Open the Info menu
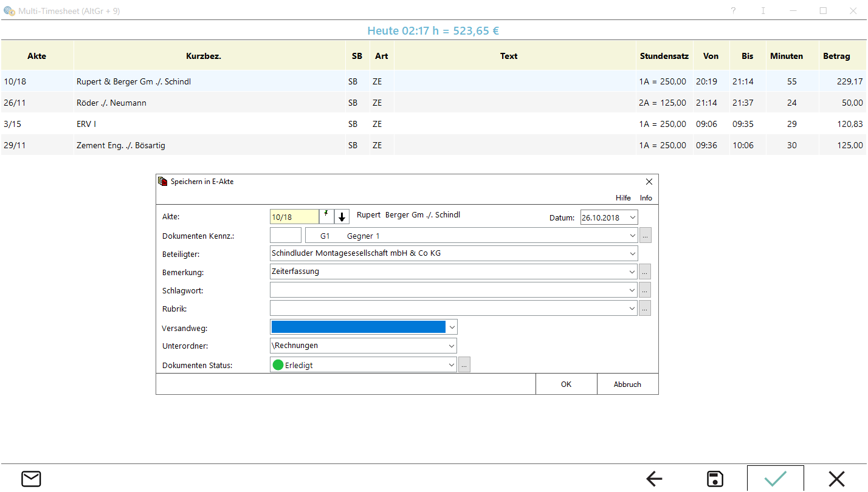The image size is (868, 492). pyautogui.click(x=646, y=198)
